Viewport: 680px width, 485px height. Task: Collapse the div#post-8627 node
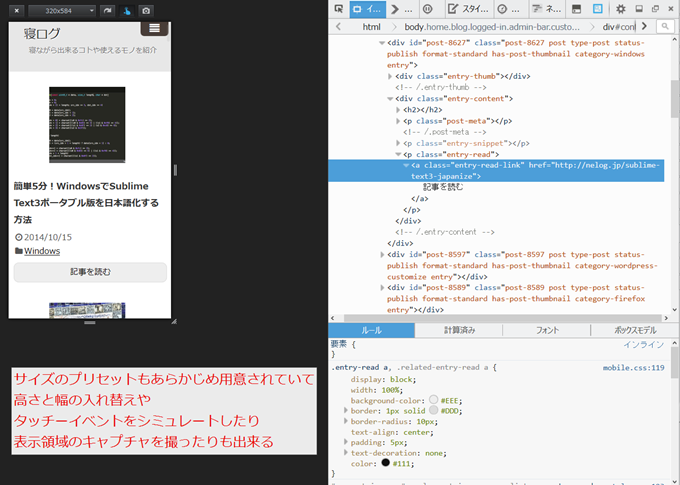(x=382, y=43)
